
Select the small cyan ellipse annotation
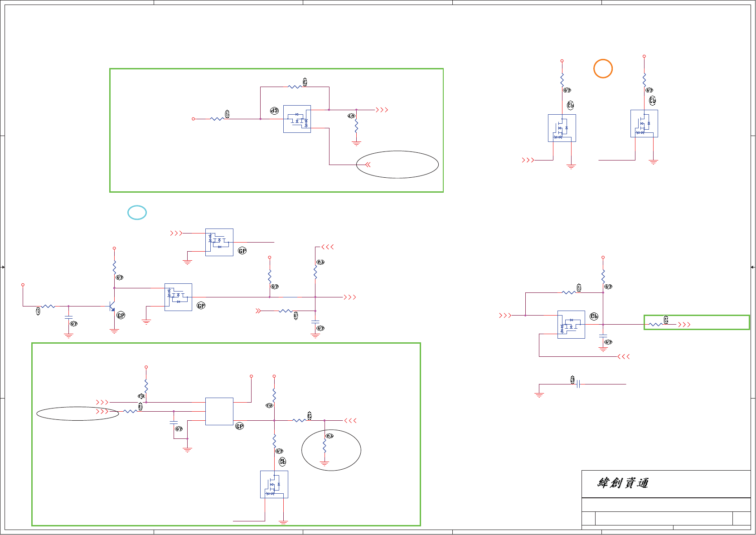[x=137, y=213]
